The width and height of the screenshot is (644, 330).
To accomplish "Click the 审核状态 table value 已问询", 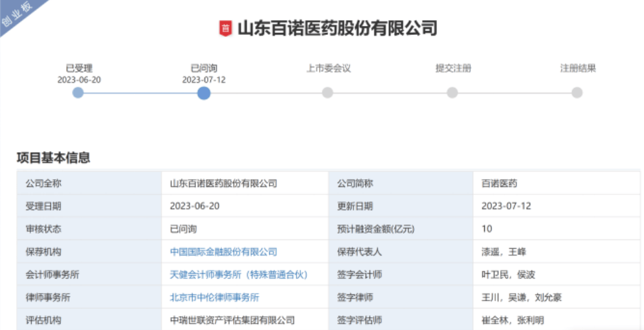I will point(183,228).
